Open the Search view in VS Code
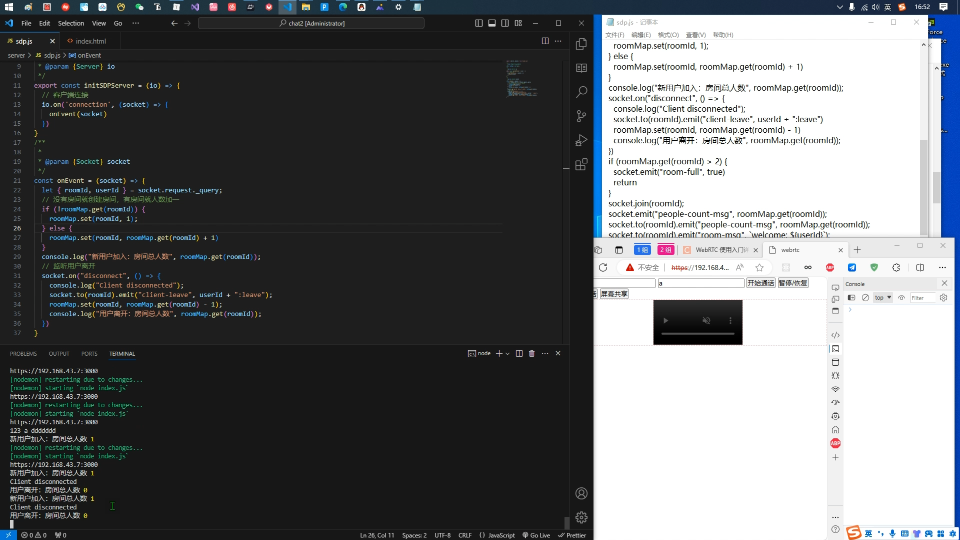The image size is (960, 540). 582,92
